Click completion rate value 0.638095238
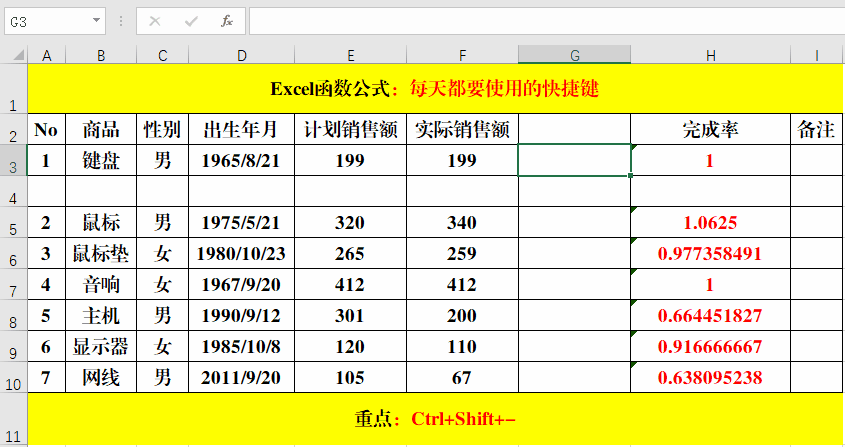This screenshot has width=845, height=447. [x=711, y=377]
